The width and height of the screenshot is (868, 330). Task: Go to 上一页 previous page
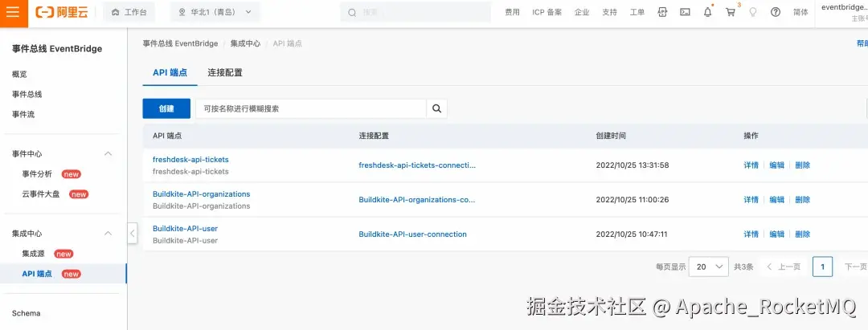(784, 267)
